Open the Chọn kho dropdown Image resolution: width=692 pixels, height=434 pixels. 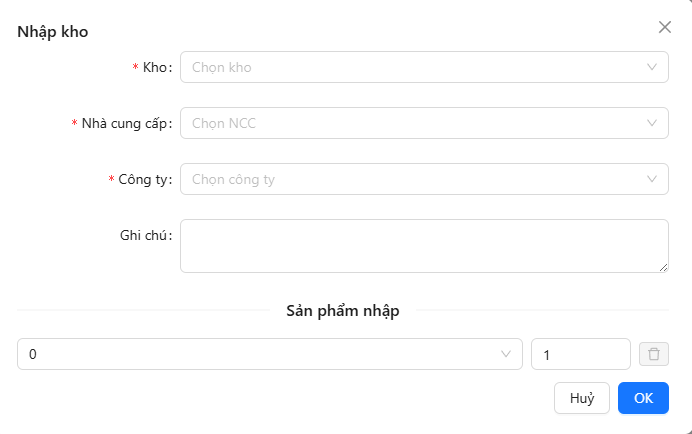424,67
